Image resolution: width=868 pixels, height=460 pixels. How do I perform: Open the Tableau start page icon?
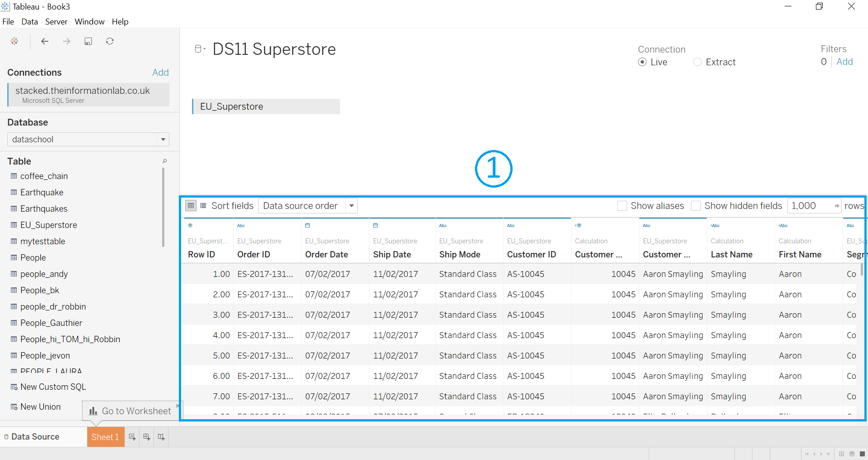click(x=14, y=41)
